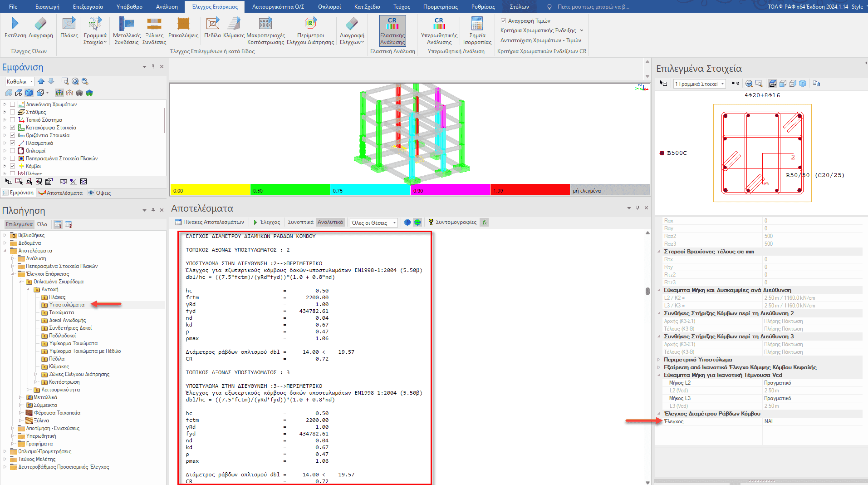This screenshot has width=868, height=485.
Task: Click the Συντομογραφίες help icon
Action: pyautogui.click(x=431, y=222)
